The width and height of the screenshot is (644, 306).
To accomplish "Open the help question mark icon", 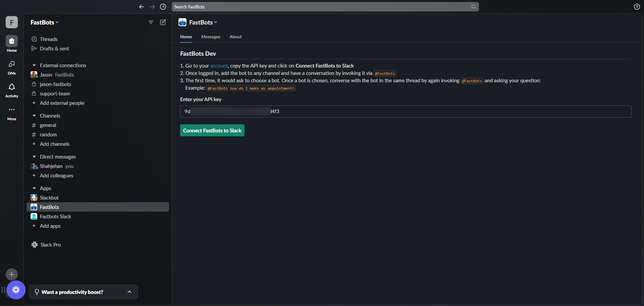I will click(x=637, y=7).
